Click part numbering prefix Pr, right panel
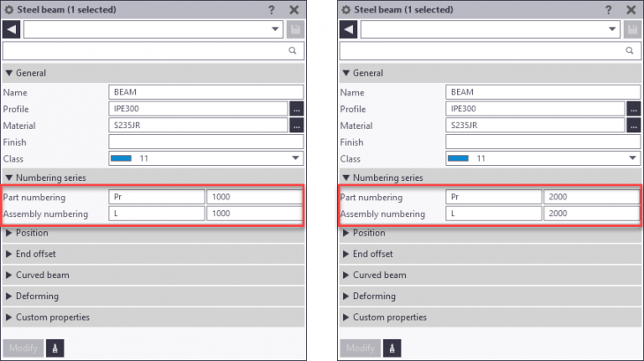This screenshot has height=361, width=644. pyautogui.click(x=494, y=197)
